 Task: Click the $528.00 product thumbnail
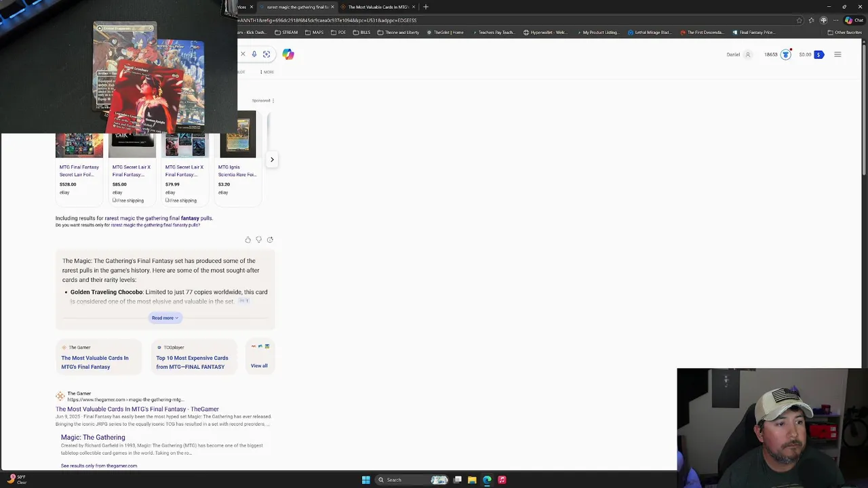(79, 146)
